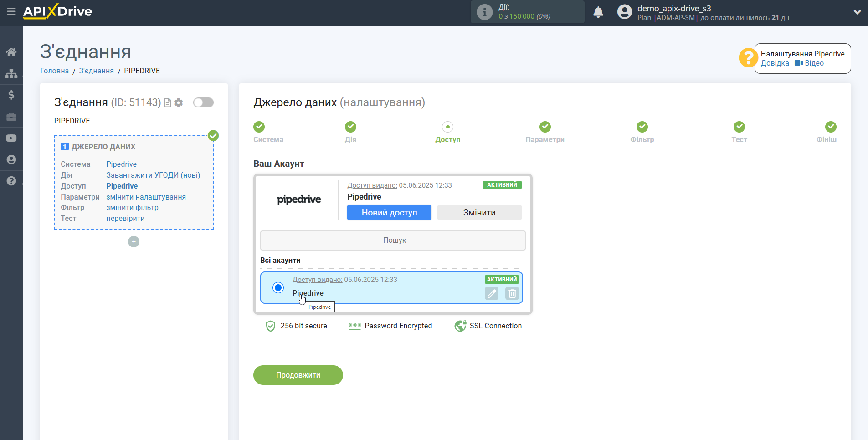This screenshot has height=440, width=868.
Task: Open the connection settings gear
Action: coord(179,103)
